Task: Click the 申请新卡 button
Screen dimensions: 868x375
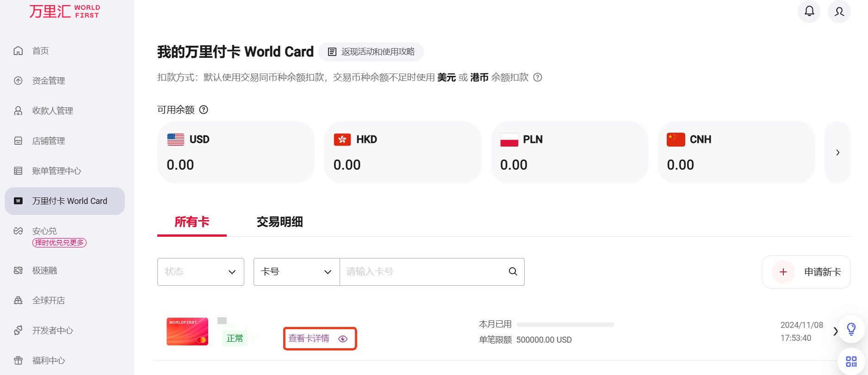Action: (806, 272)
